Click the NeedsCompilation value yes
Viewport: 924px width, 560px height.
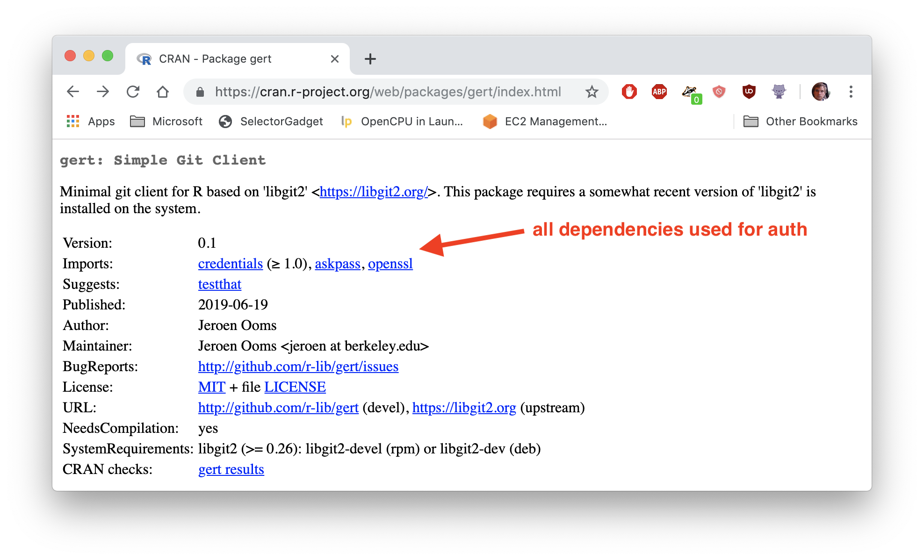[x=208, y=428]
